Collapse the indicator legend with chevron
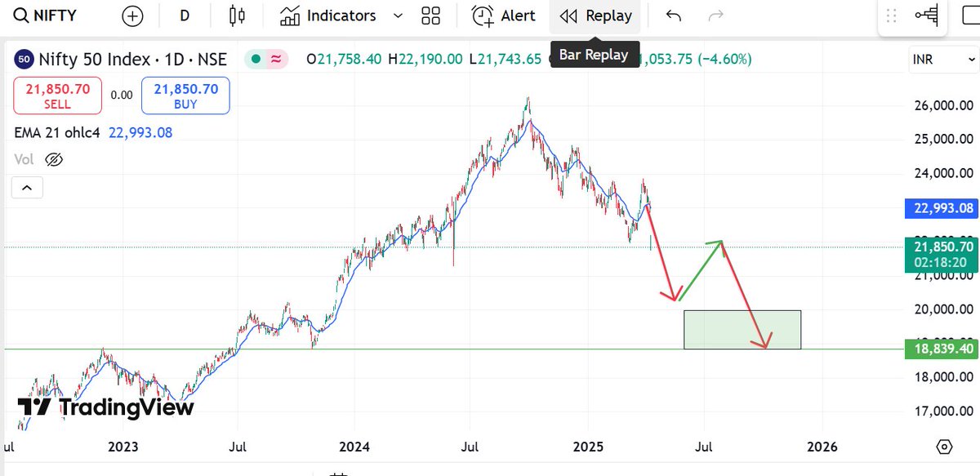The height and width of the screenshot is (476, 980). click(27, 189)
